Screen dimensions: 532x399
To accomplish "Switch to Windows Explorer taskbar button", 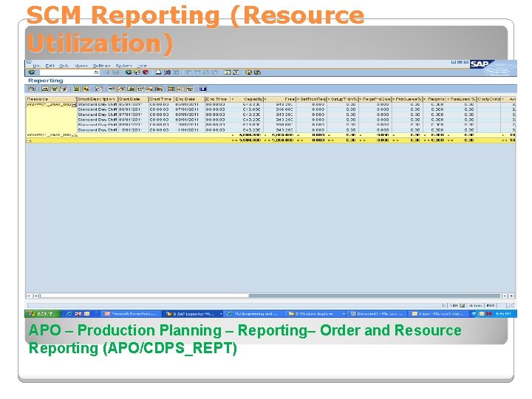I will tap(316, 314).
